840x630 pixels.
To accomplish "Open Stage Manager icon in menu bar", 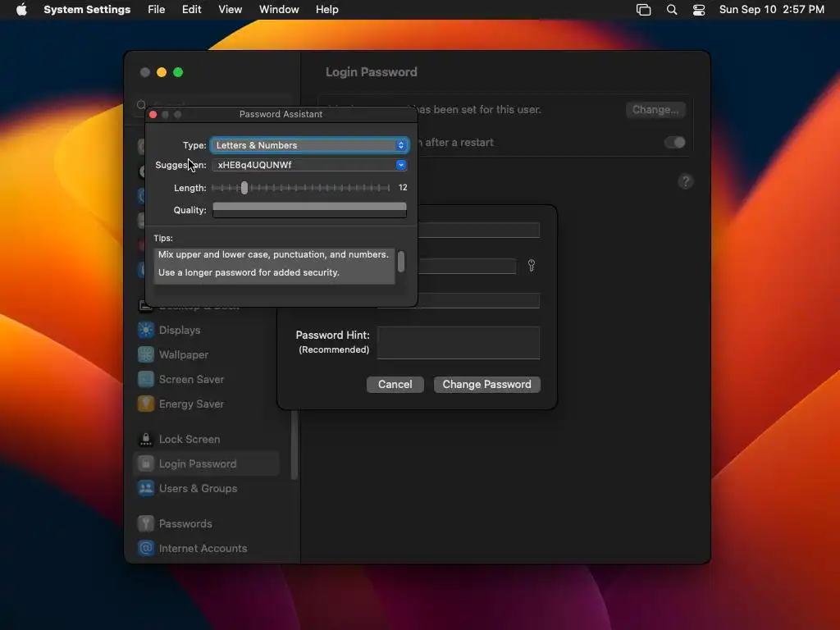I will (x=643, y=10).
